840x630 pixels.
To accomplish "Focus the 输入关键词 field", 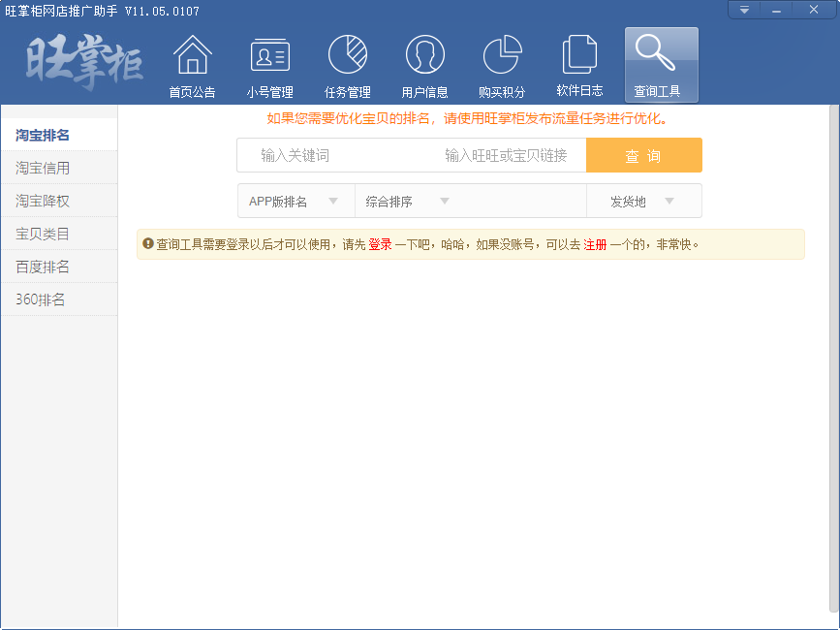I will coord(329,155).
